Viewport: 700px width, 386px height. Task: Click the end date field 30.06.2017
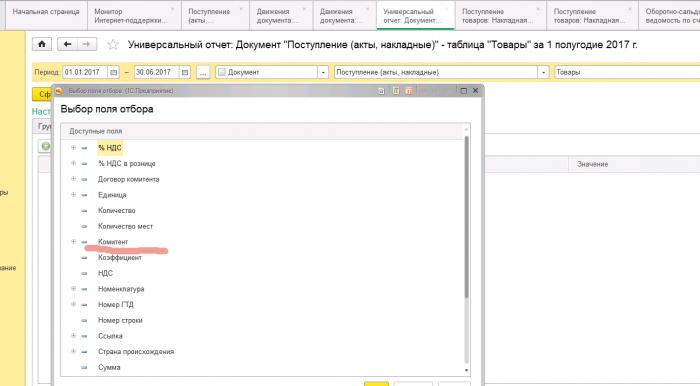(x=157, y=72)
